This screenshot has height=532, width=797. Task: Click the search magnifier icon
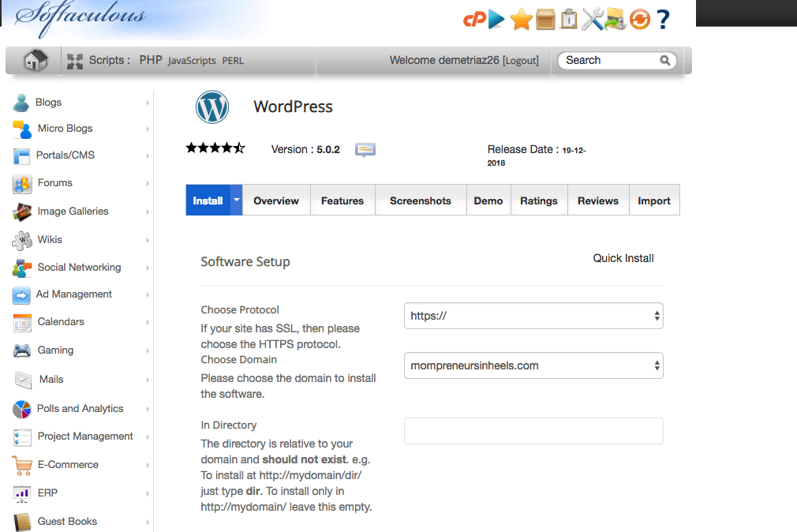(x=665, y=61)
